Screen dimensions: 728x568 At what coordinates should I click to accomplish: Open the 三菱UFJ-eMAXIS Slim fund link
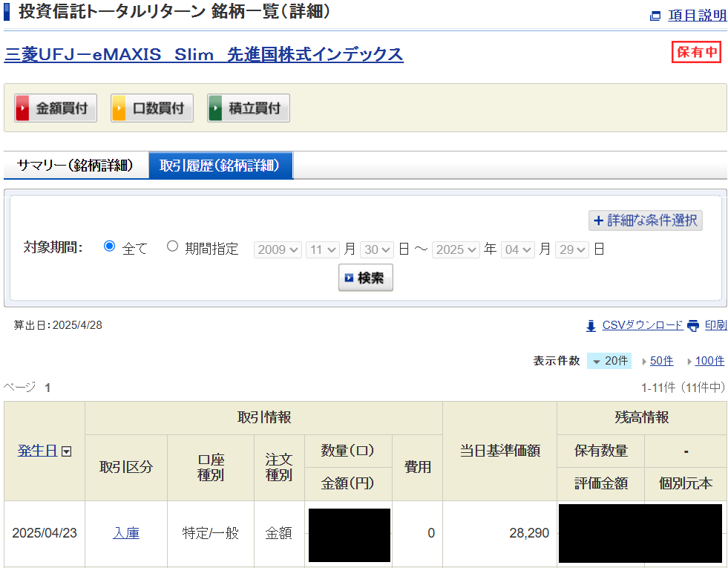(204, 54)
